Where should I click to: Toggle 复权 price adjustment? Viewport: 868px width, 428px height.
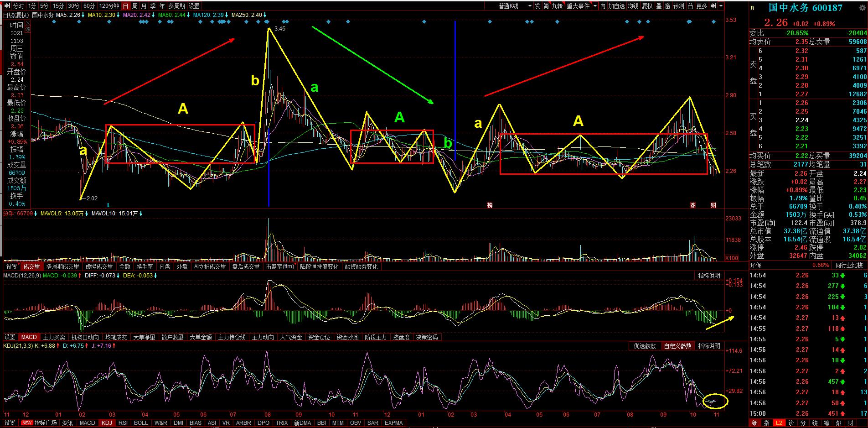[647, 6]
